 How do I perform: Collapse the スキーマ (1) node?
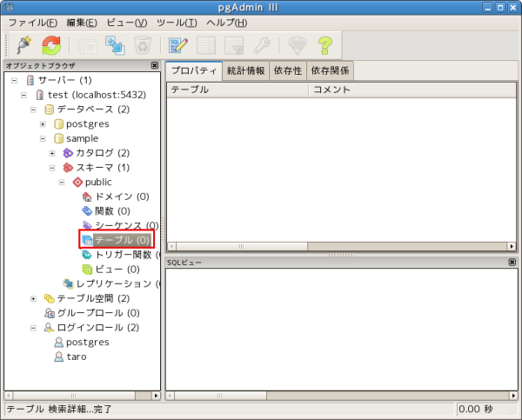[52, 168]
